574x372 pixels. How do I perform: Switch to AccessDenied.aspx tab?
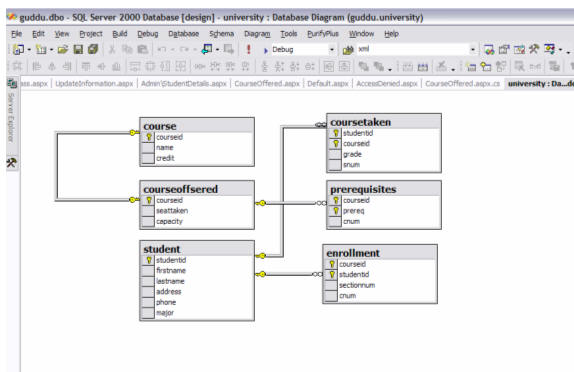coord(387,83)
